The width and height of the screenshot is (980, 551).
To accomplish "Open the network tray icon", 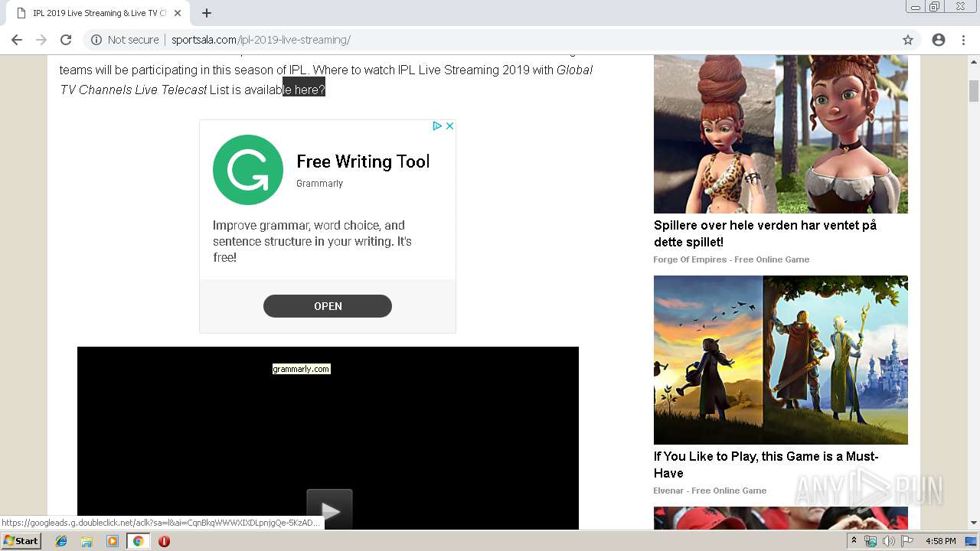I will point(871,541).
